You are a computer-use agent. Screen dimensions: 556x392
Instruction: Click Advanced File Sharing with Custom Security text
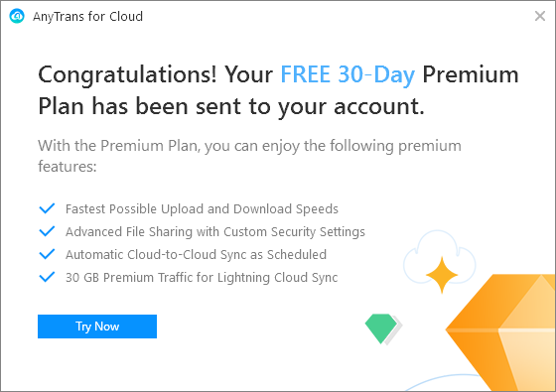(x=215, y=232)
